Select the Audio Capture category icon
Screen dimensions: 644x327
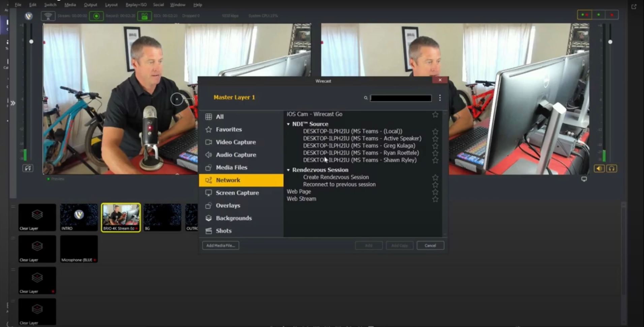coord(209,155)
